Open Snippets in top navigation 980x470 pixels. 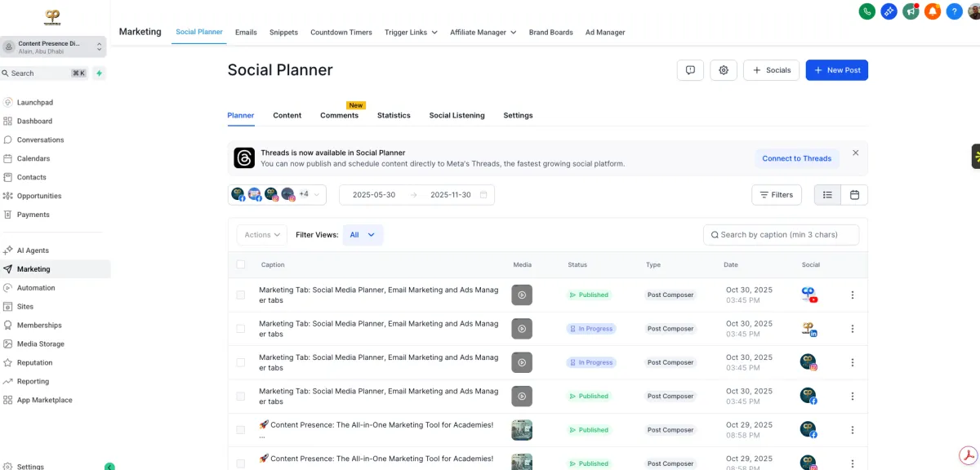(285, 33)
